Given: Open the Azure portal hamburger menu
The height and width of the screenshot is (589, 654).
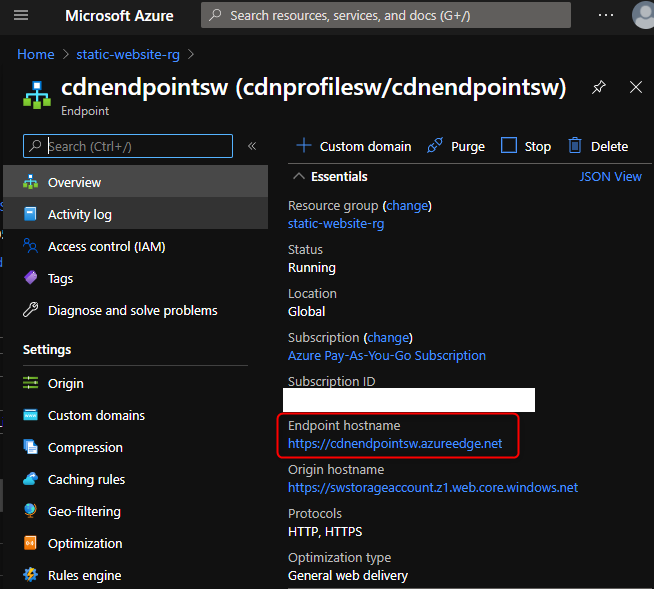Looking at the screenshot, I should tap(21, 16).
